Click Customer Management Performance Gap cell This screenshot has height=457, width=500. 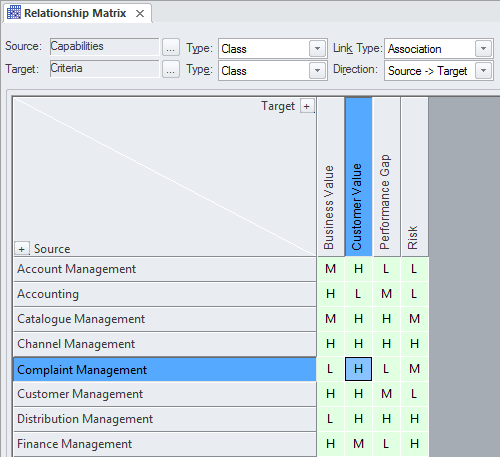pyautogui.click(x=386, y=394)
